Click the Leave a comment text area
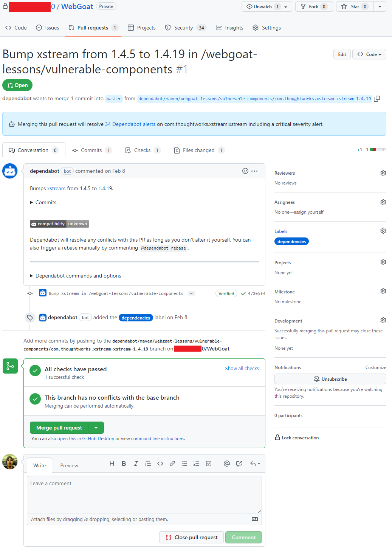The height and width of the screenshot is (549, 392). point(144,494)
